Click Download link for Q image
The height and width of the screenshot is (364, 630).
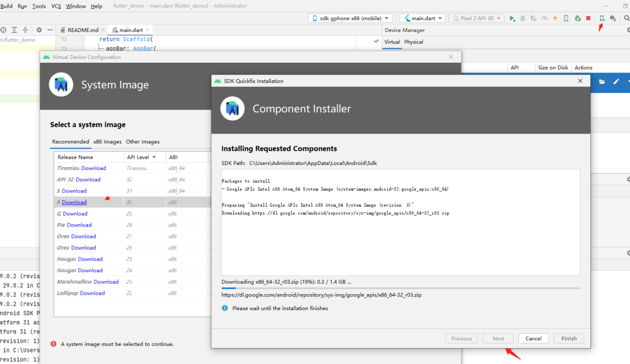(75, 213)
